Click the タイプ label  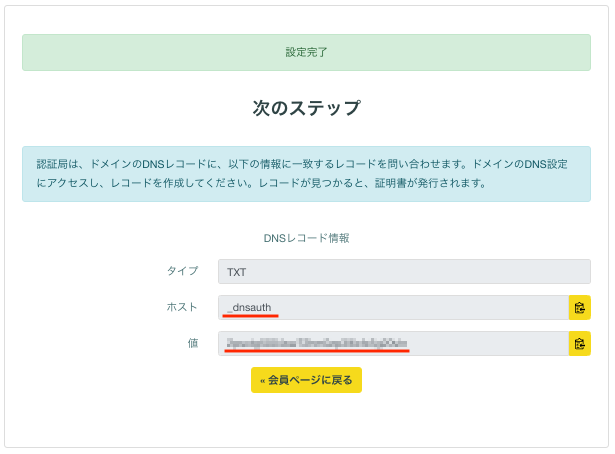(x=182, y=271)
